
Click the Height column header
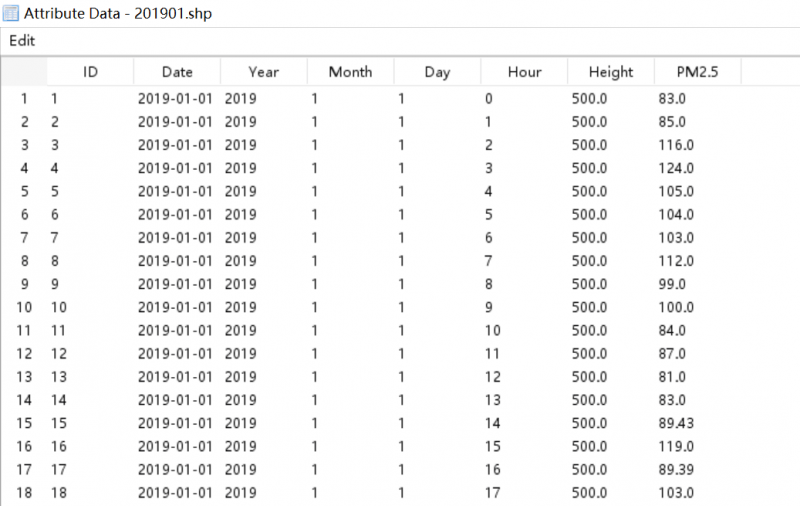[x=611, y=72]
